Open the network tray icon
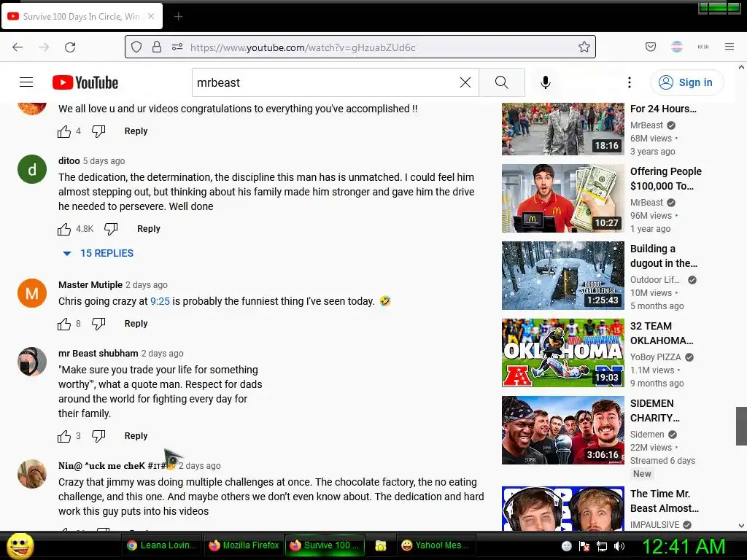 pos(602,546)
